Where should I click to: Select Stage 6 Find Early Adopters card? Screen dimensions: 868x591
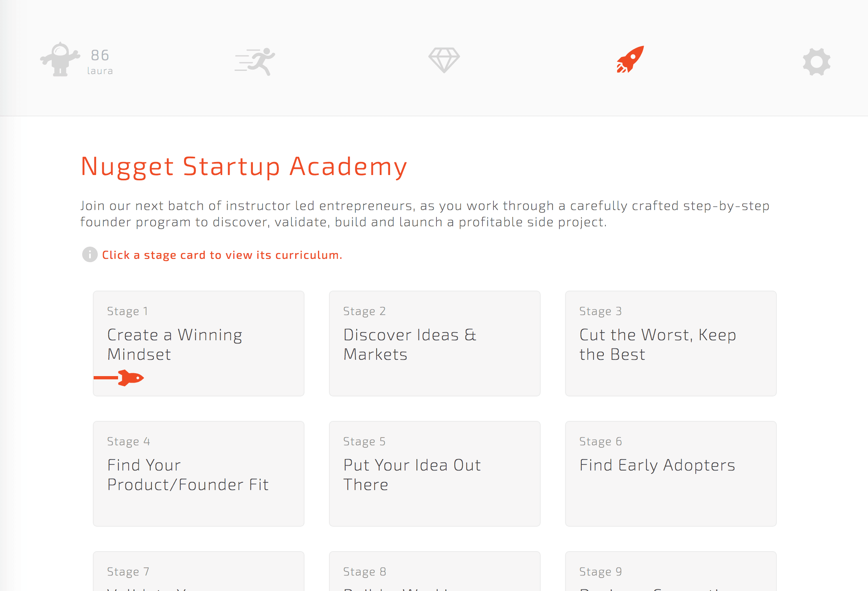pos(671,473)
